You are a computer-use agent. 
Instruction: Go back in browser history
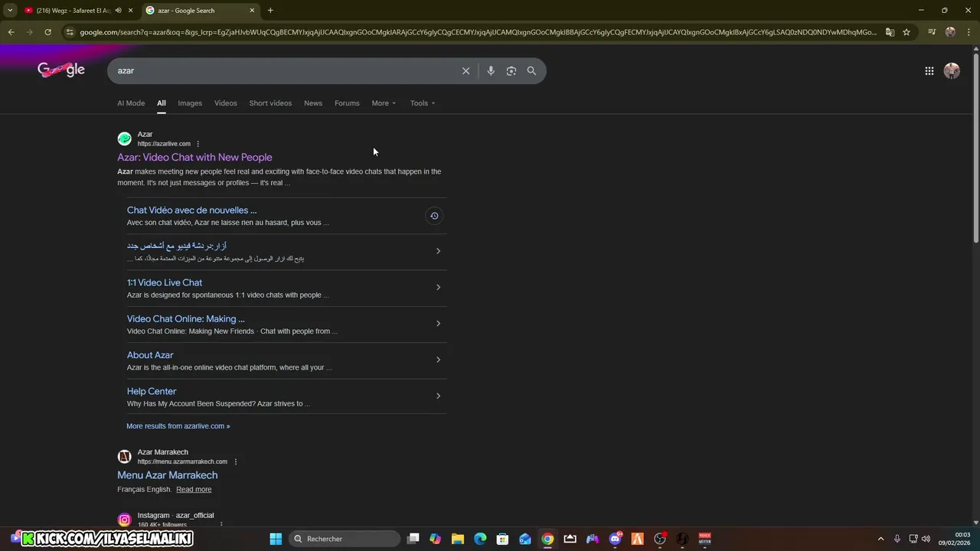click(11, 32)
